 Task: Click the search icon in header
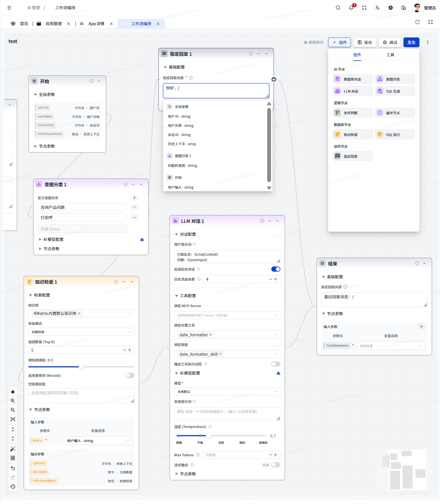coord(338,8)
